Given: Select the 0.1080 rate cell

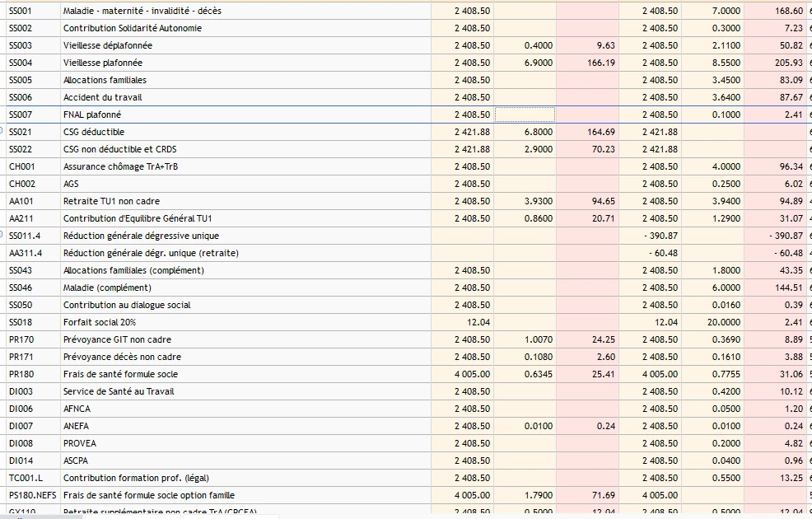Looking at the screenshot, I should tap(525, 357).
